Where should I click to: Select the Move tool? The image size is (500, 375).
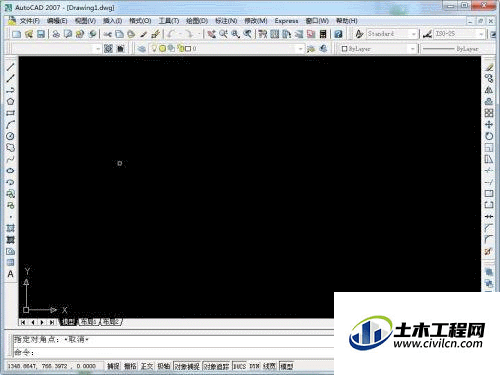[489, 125]
